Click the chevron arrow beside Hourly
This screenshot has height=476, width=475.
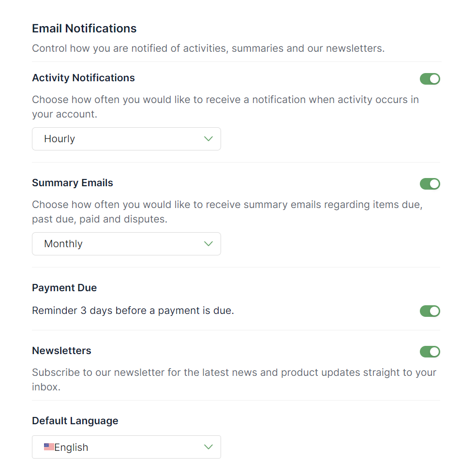point(208,139)
